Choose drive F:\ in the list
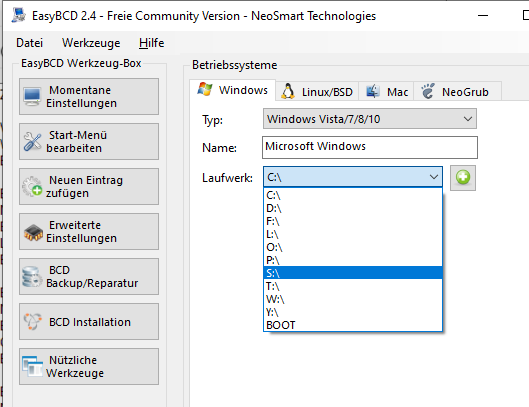Viewport: 529px width, 407px height. pyautogui.click(x=353, y=221)
